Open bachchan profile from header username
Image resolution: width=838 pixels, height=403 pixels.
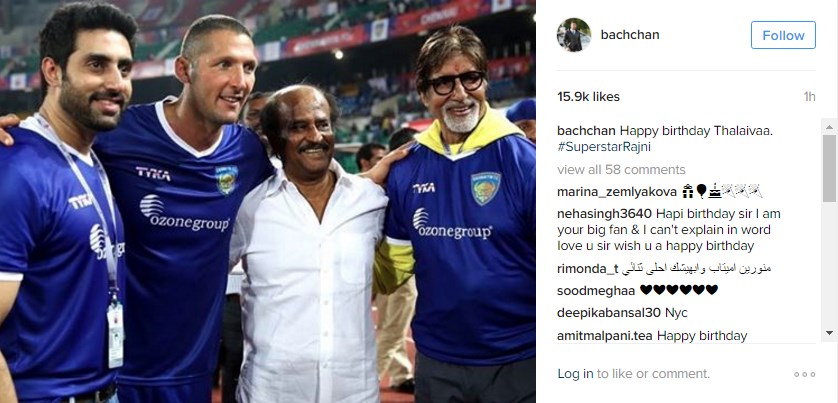[630, 35]
